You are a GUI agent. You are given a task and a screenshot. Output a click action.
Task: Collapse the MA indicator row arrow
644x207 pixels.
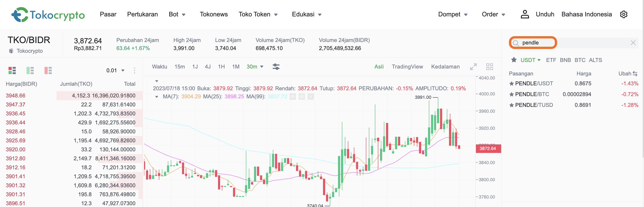[x=157, y=97]
